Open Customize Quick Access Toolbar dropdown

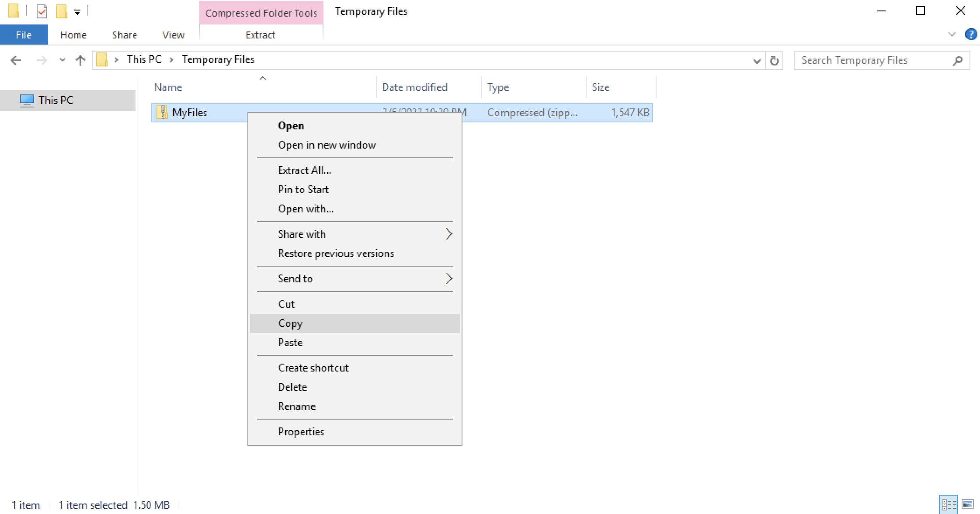pos(77,12)
